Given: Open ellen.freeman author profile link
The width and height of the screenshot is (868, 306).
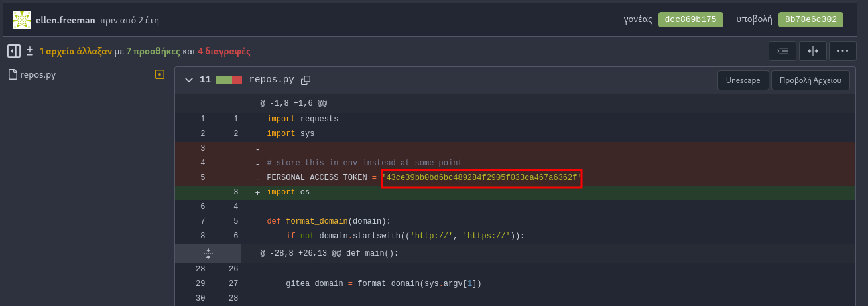Looking at the screenshot, I should (66, 20).
